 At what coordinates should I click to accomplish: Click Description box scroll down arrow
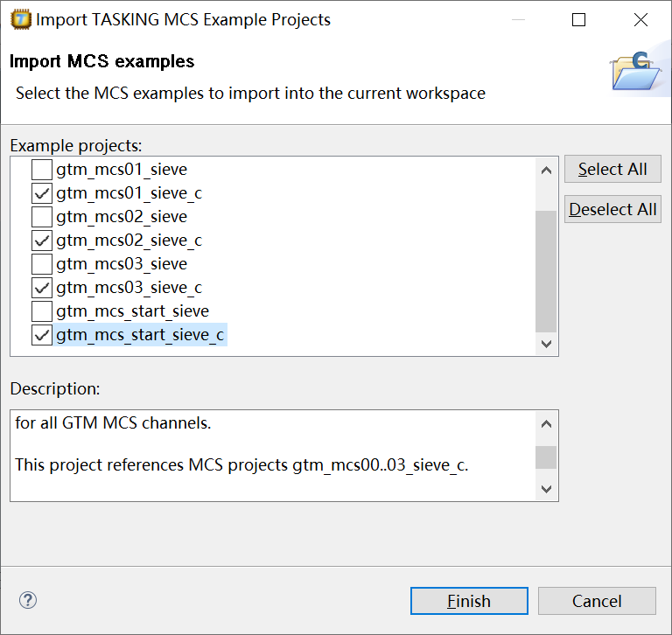[546, 489]
